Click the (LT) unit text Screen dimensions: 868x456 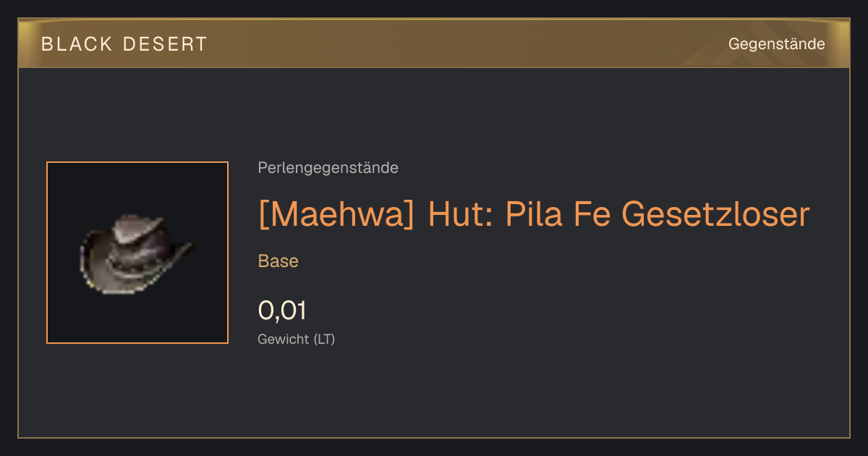tap(324, 339)
